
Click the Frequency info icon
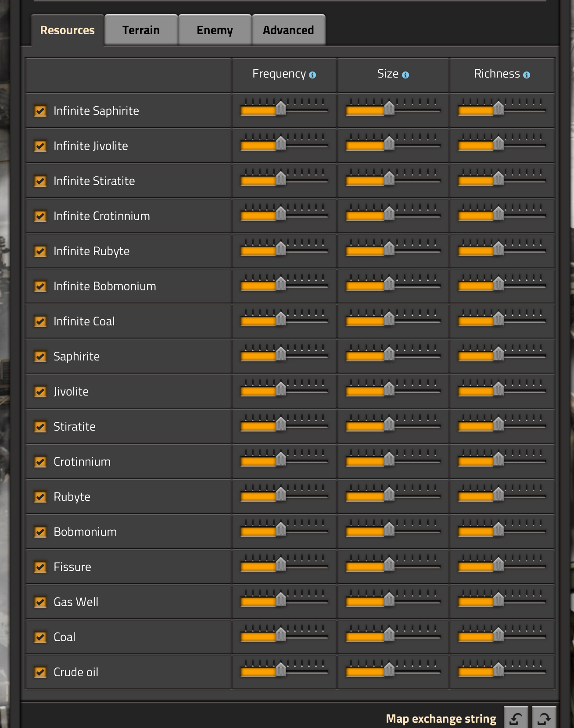pos(312,75)
